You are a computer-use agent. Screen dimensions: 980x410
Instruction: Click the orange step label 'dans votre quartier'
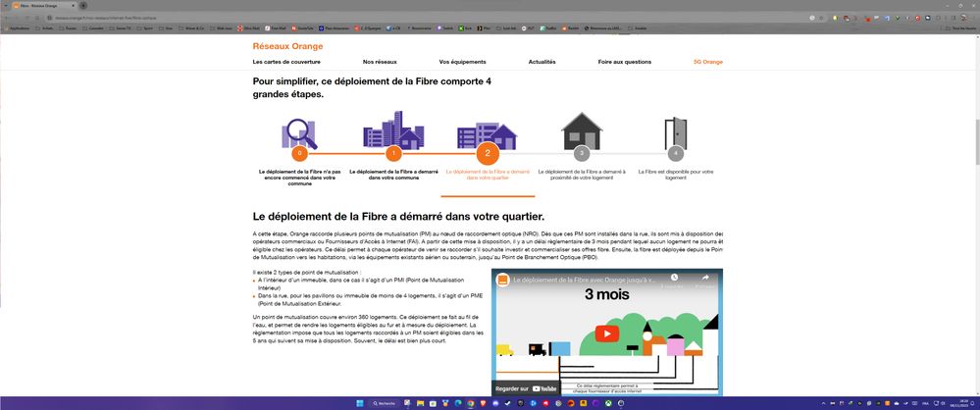(x=488, y=178)
